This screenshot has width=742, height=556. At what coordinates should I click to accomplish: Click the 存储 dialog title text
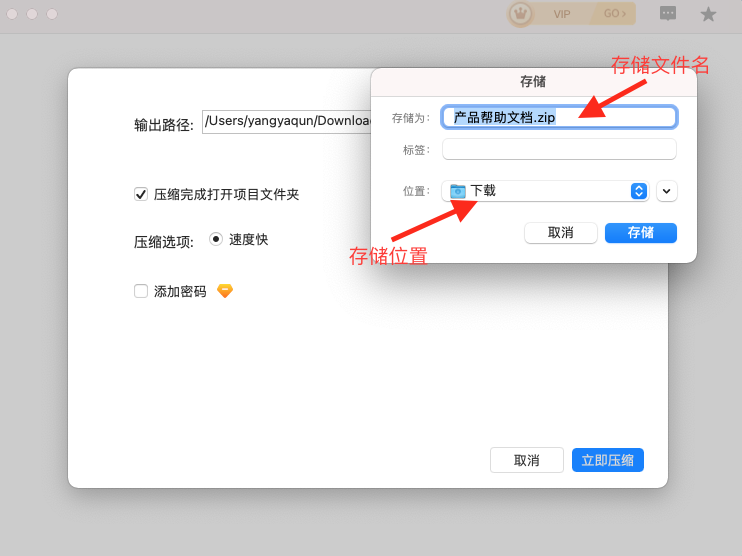pos(533,81)
